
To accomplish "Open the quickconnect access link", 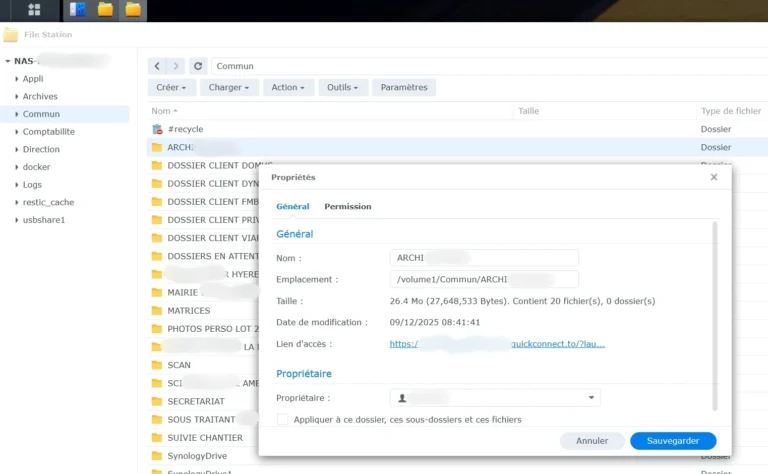I will [x=497, y=344].
